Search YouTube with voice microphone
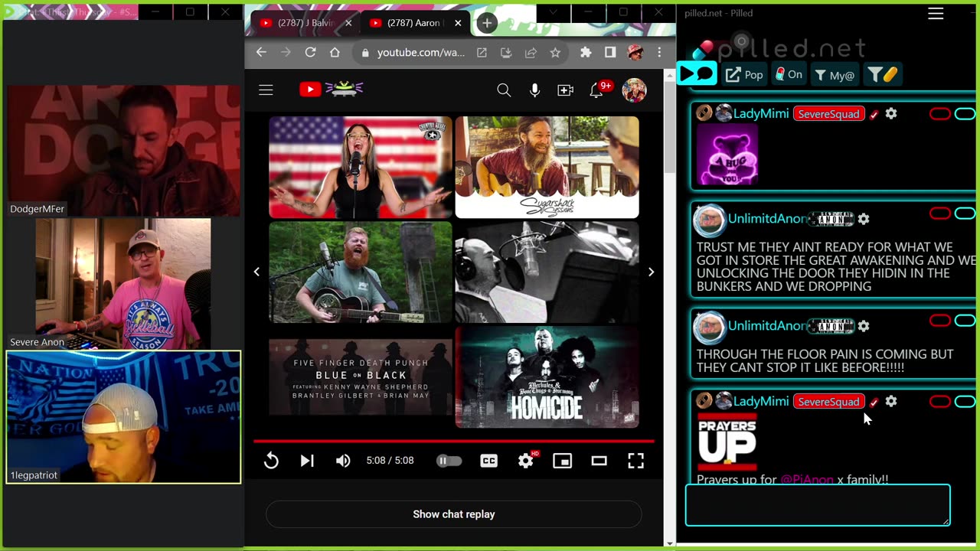980x551 pixels. (534, 90)
